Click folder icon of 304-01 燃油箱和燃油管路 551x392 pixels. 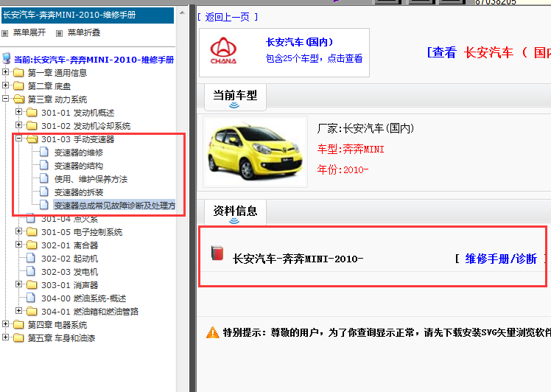[32, 312]
